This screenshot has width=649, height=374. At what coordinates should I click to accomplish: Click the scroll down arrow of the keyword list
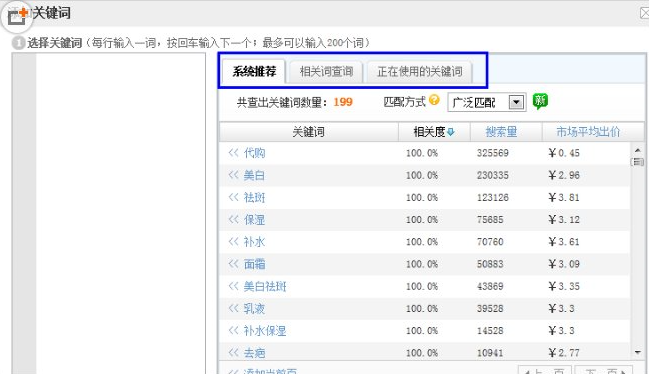(637, 352)
